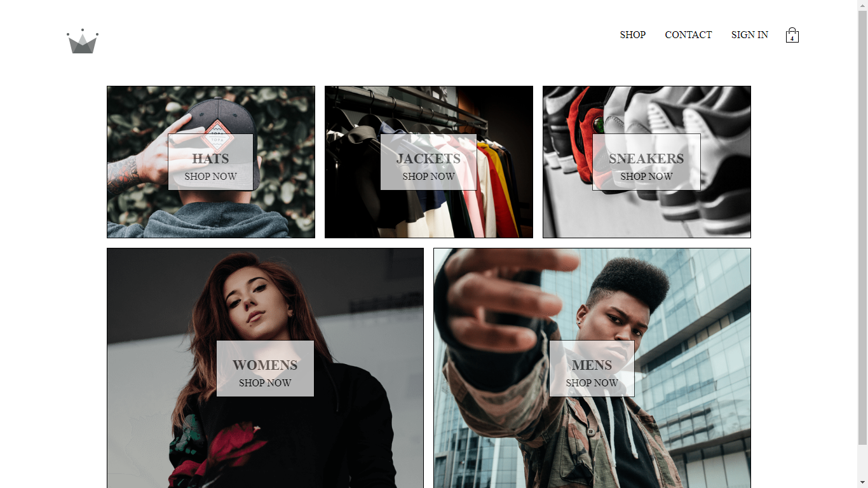Click the scrollbar down arrow

pyautogui.click(x=863, y=483)
